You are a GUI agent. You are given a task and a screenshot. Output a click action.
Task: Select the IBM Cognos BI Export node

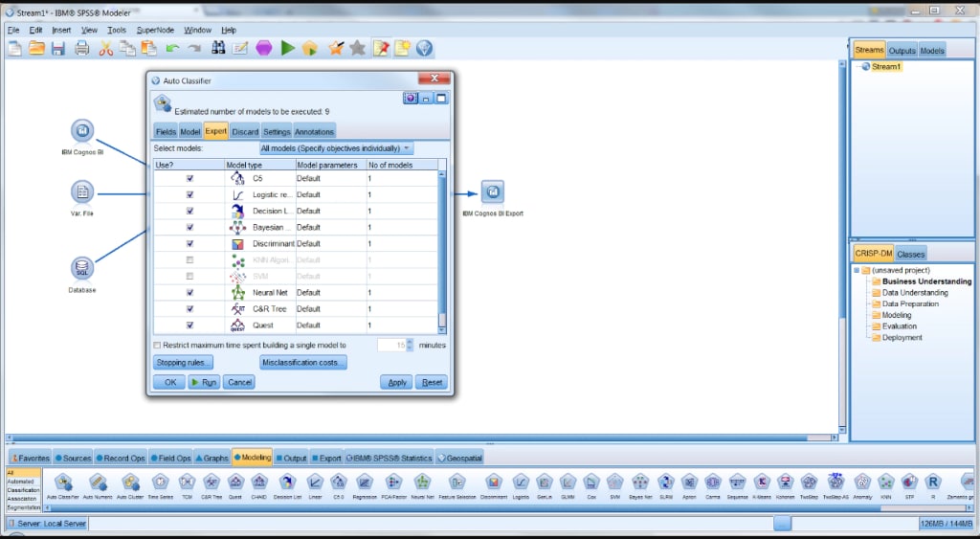tap(493, 192)
